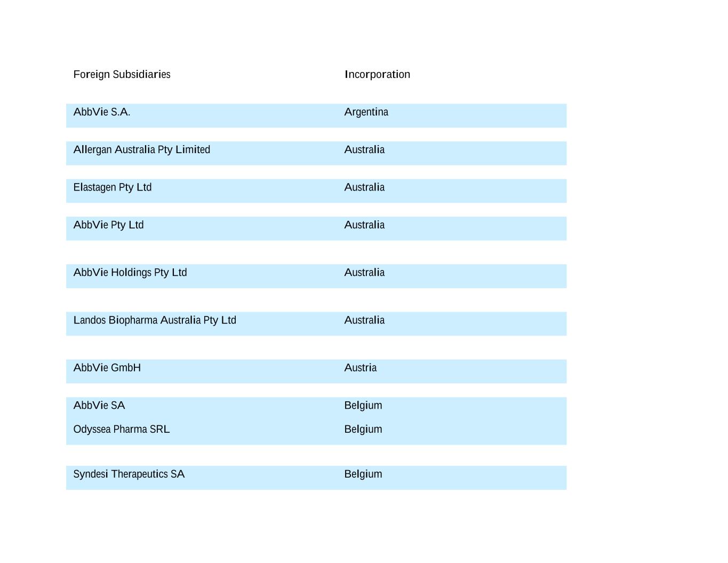Click the Argentina country cell

click(x=366, y=112)
